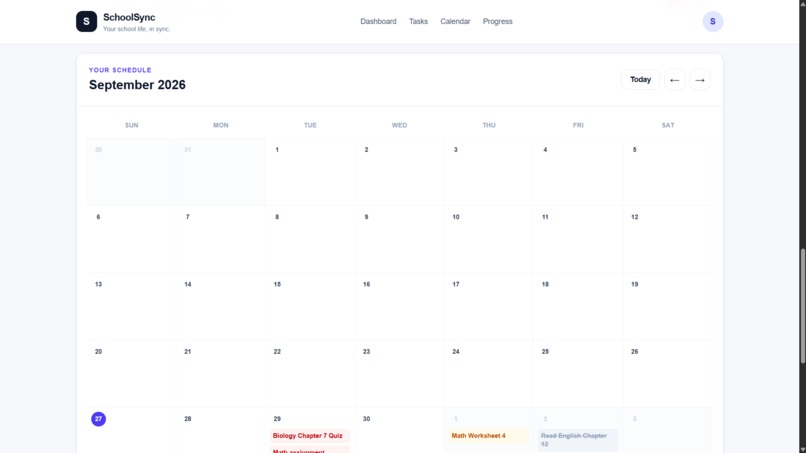Image resolution: width=806 pixels, height=453 pixels.
Task: Select September 8 cell
Action: tap(310, 239)
